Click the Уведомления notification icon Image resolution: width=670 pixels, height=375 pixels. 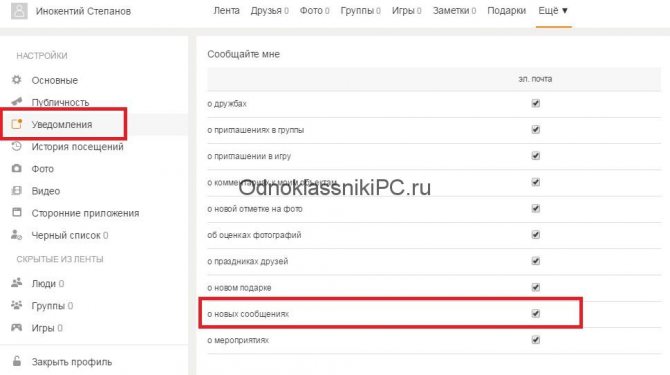click(17, 124)
